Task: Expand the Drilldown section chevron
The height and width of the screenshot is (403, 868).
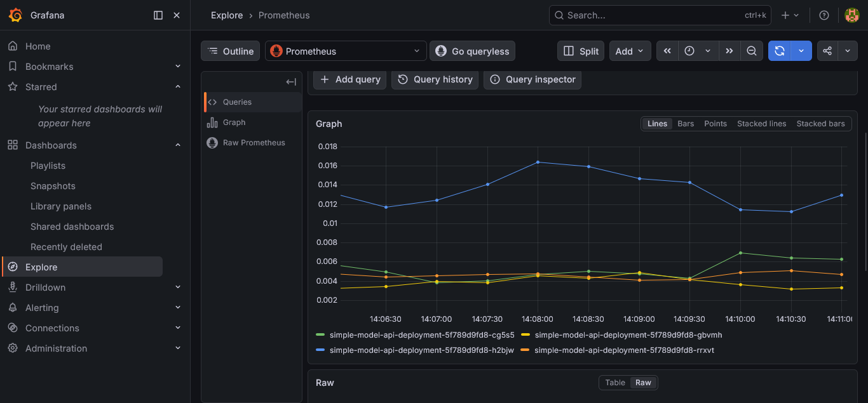Action: click(178, 287)
